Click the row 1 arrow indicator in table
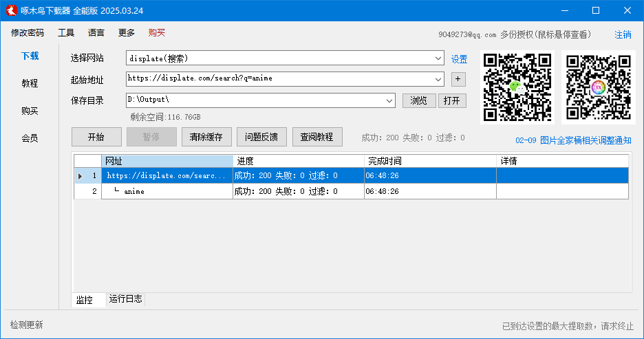Image resolution: width=644 pixels, height=339 pixels. (80, 176)
